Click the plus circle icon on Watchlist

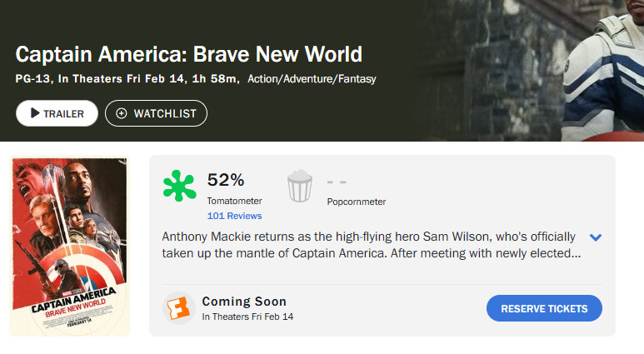click(122, 113)
